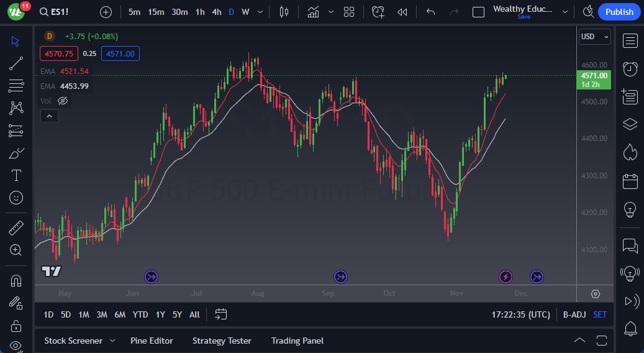Select the ruler measure tool
Screen dimensions: 644x353
(16, 228)
